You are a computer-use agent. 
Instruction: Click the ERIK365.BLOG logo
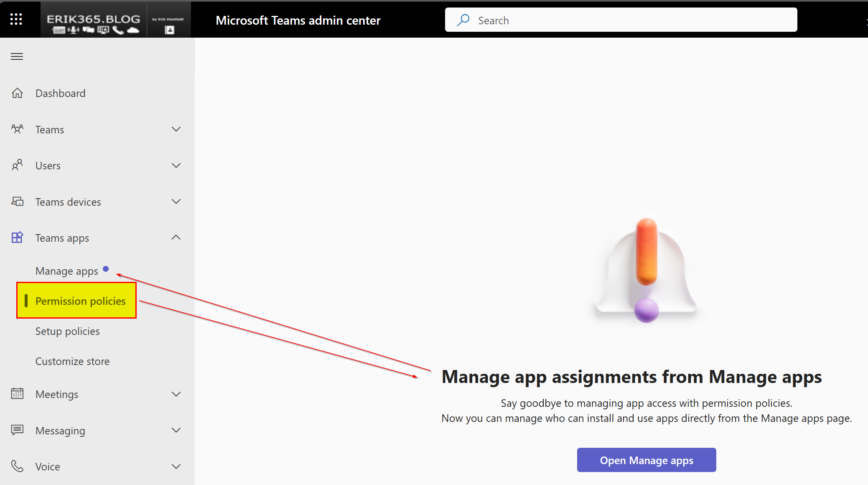93,20
